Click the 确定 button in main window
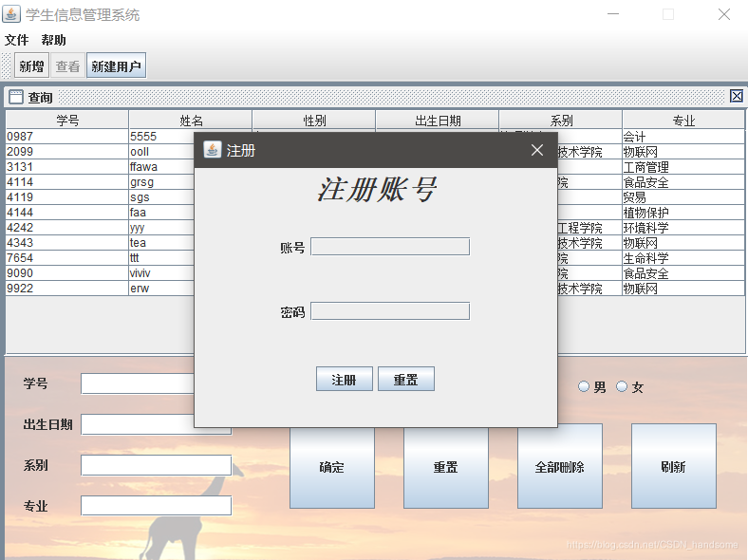This screenshot has width=748, height=560. pos(332,466)
